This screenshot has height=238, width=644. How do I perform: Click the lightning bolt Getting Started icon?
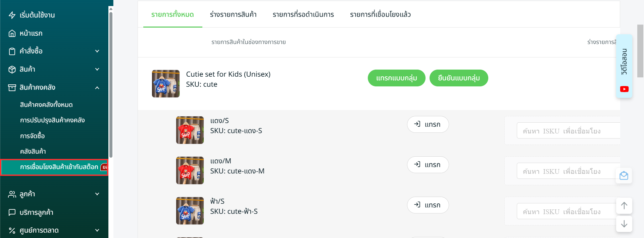(x=12, y=15)
